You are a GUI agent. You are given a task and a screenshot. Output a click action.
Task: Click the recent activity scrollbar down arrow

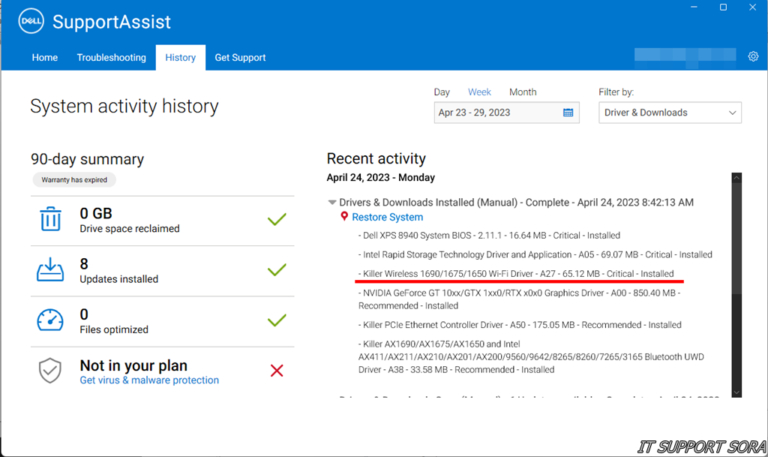click(737, 391)
